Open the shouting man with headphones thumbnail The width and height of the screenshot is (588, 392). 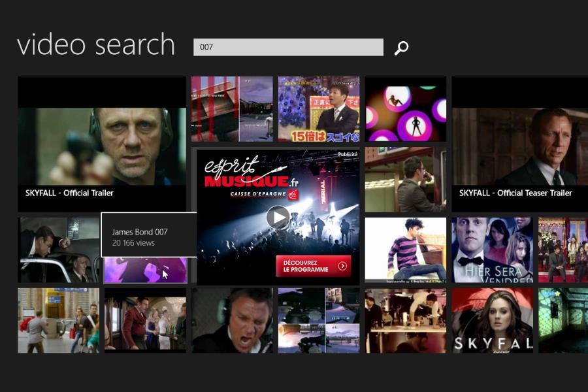point(232,320)
